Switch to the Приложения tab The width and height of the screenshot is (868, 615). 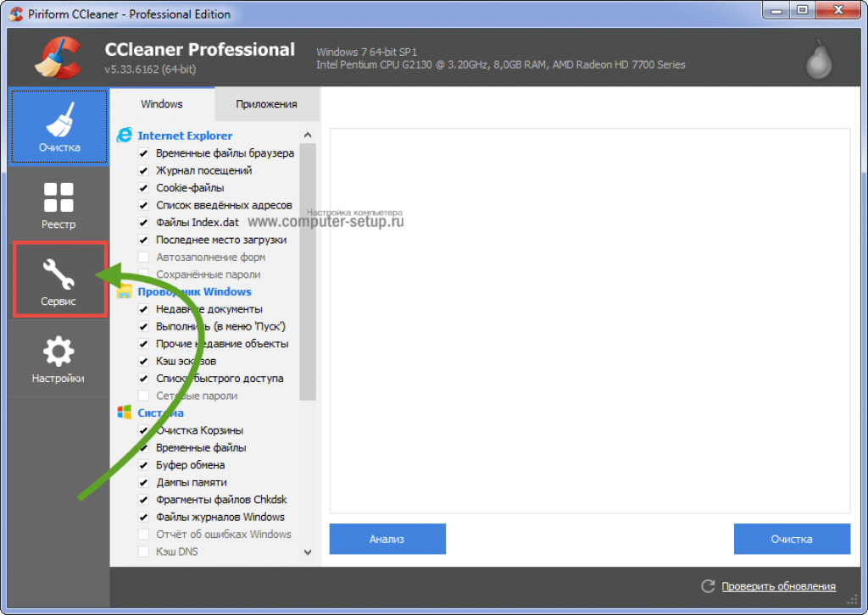coord(266,104)
